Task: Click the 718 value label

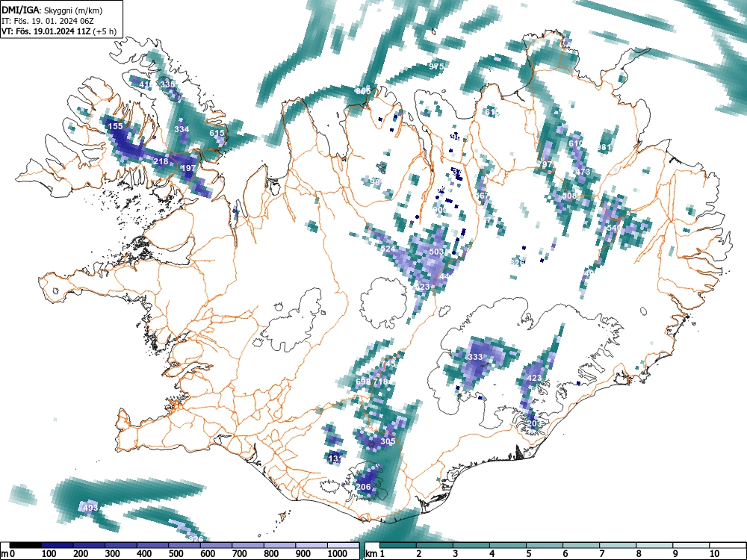Action: point(380,382)
